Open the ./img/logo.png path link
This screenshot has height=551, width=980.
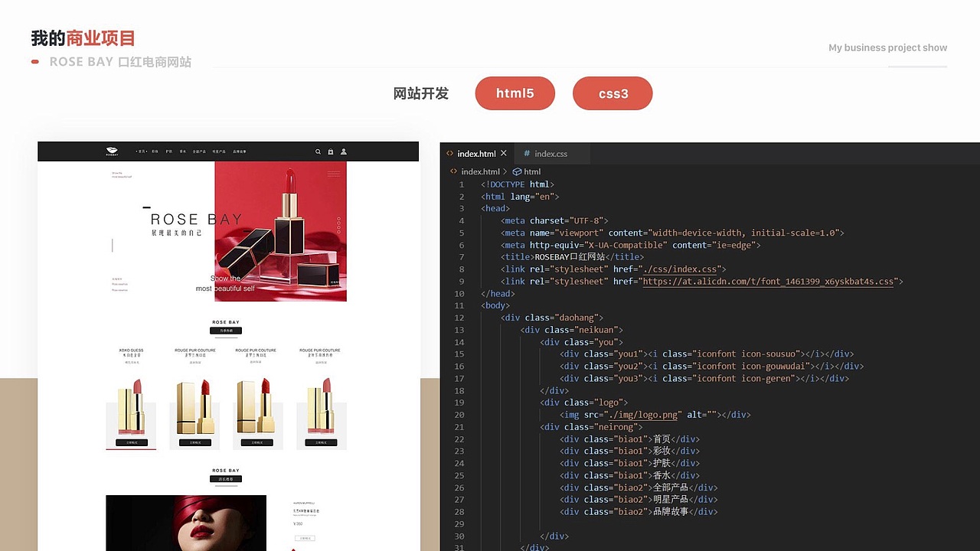tap(642, 415)
